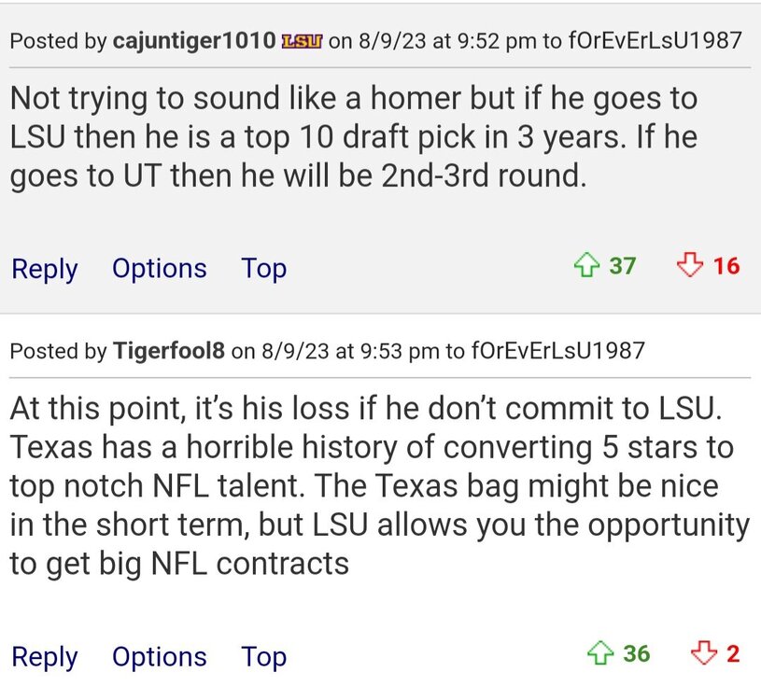Click the green 36 upvote count
Viewport: 761px width, 700px height.
636,654
